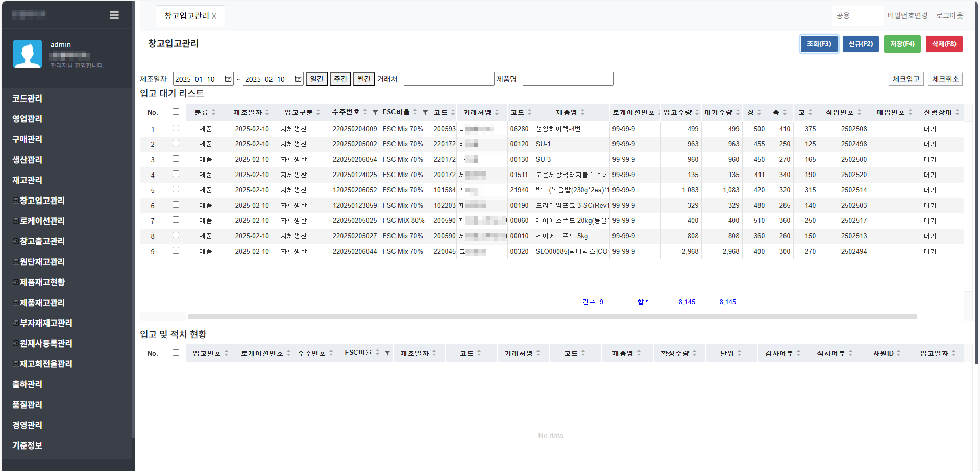This screenshot has width=980, height=471.
Task: Click the red 삭제(F8) delete button
Action: click(944, 44)
